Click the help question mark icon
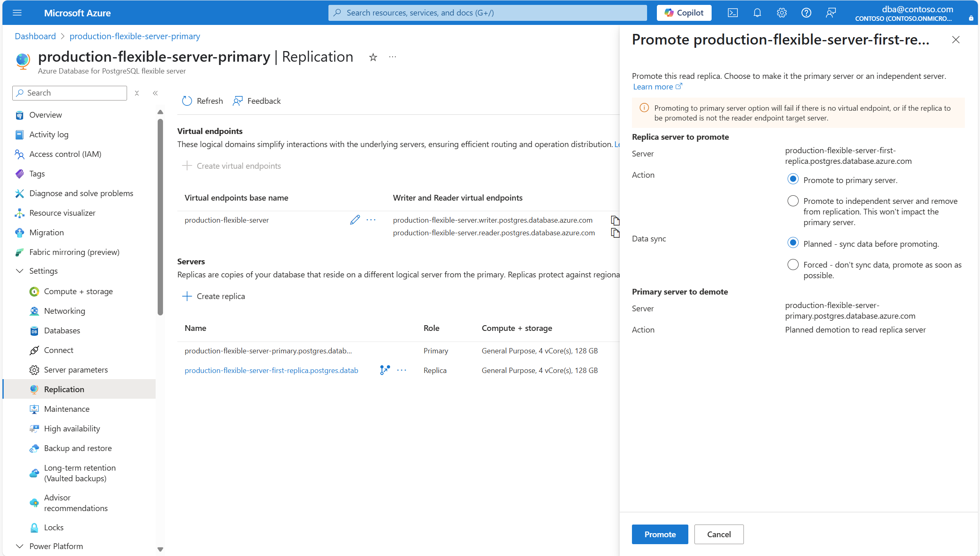The height and width of the screenshot is (556, 980). click(806, 13)
